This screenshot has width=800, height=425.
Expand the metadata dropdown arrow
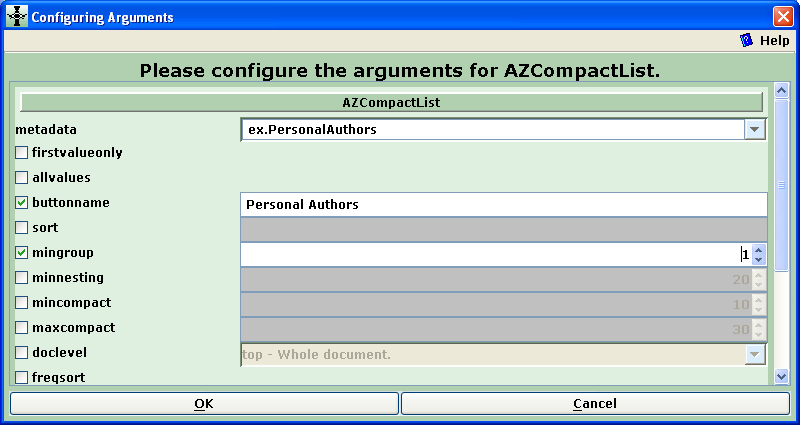[755, 130]
